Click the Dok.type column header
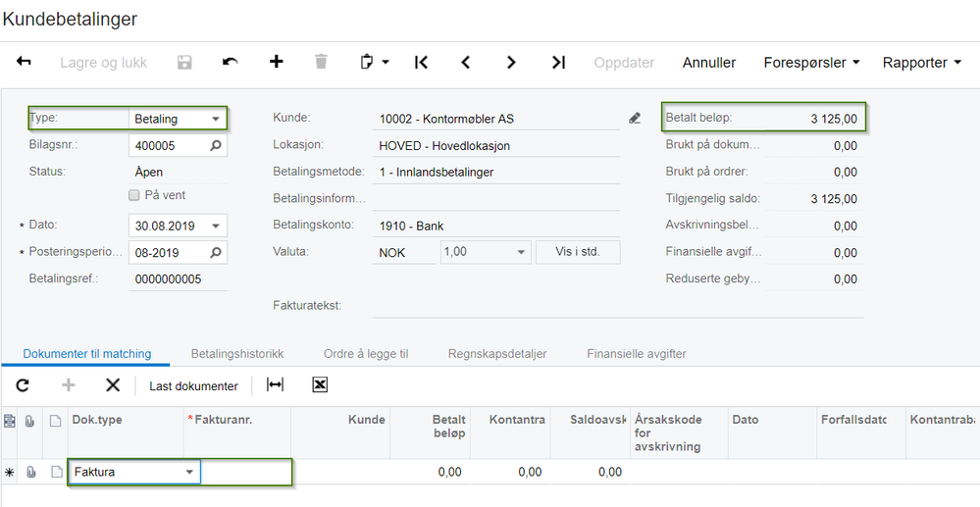980x507 pixels. point(126,432)
